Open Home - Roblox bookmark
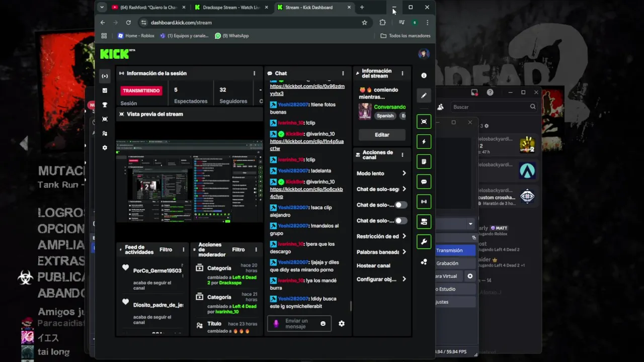 [x=136, y=36]
